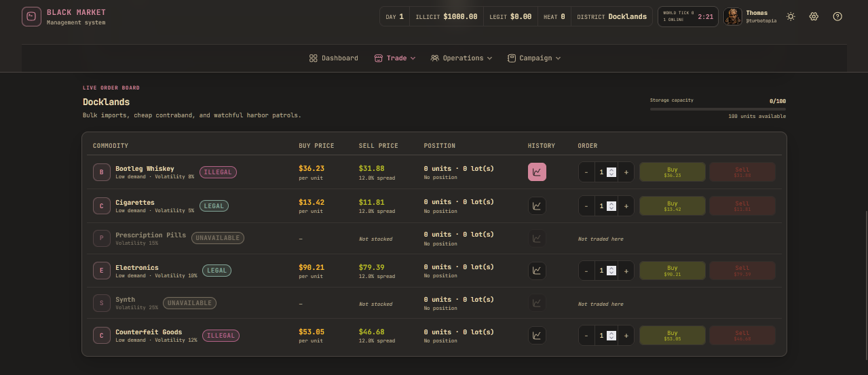Open price history chart for Cigarettes

(x=537, y=205)
